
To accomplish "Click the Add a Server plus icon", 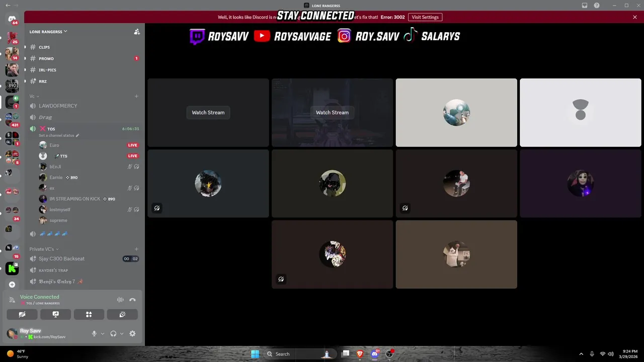I will [x=12, y=285].
